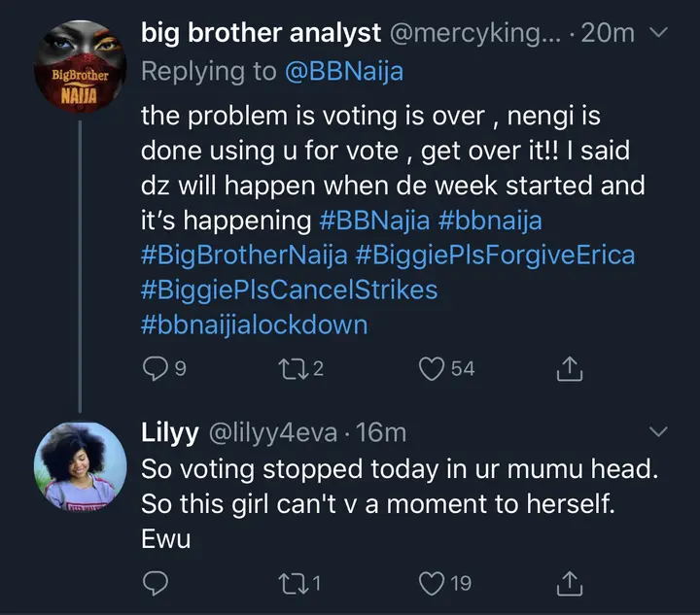This screenshot has height=615, width=700.
Task: Expand the options chevron on Lilyy's tweet
Action: [657, 431]
